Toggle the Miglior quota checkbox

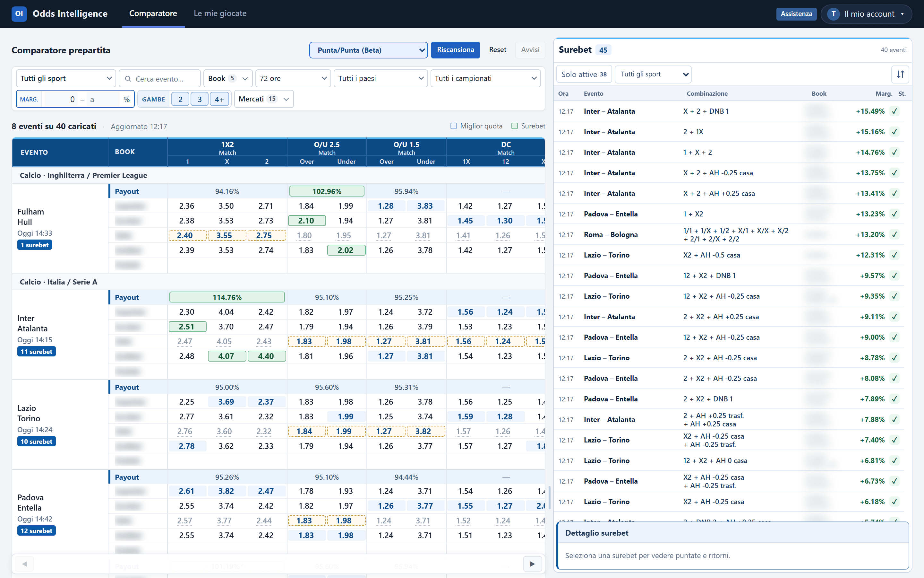pos(454,126)
